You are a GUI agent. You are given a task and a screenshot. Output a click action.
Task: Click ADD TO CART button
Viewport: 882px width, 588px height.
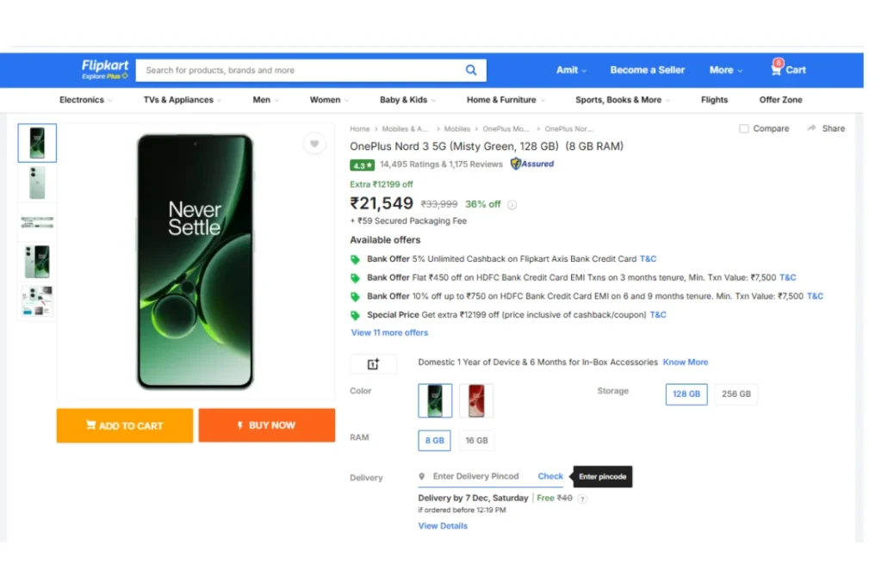124,425
